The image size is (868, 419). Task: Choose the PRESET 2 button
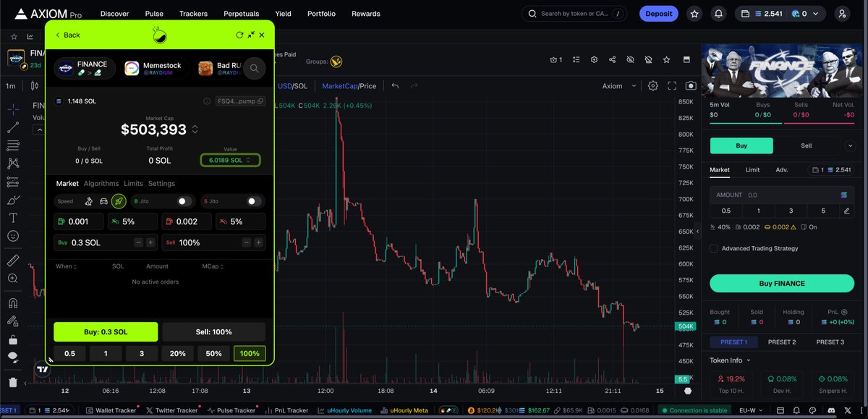(x=781, y=342)
